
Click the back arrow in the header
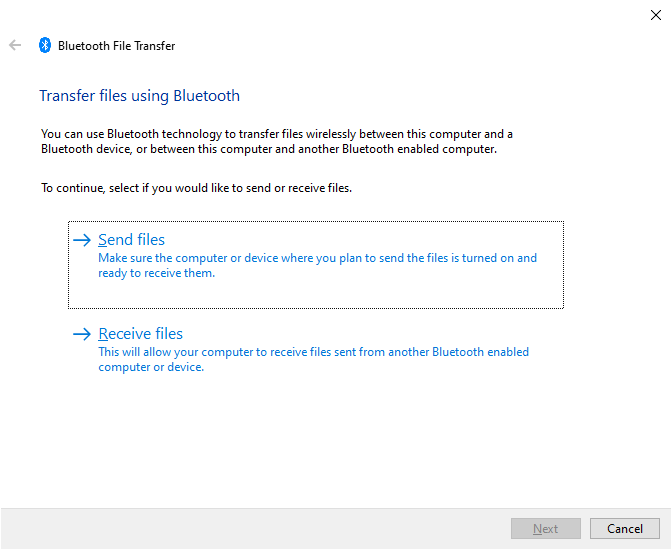click(15, 45)
